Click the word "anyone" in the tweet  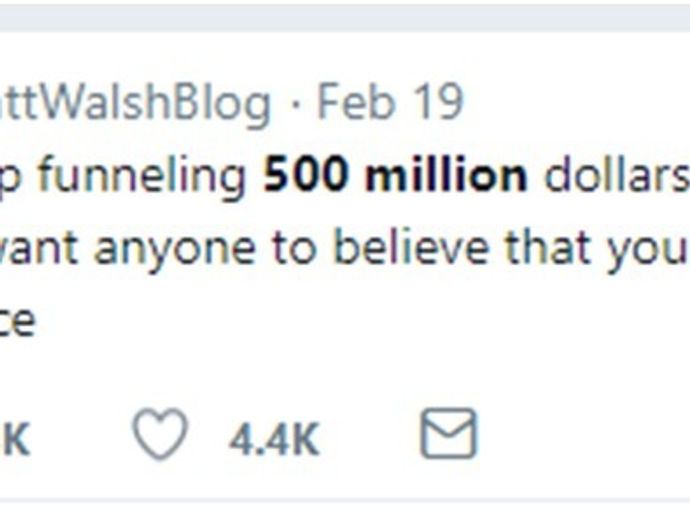177,249
